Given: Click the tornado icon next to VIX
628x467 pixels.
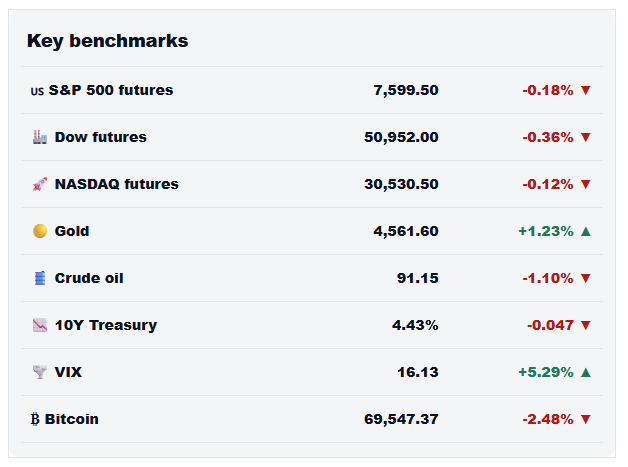Looking at the screenshot, I should pos(40,372).
